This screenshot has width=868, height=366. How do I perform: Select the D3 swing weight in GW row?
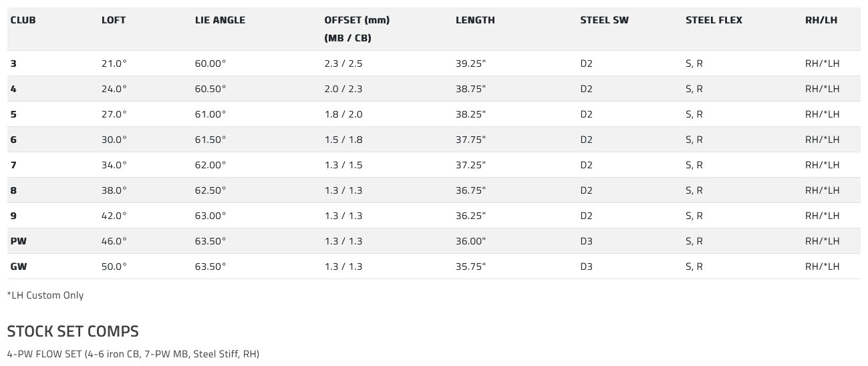pos(587,266)
